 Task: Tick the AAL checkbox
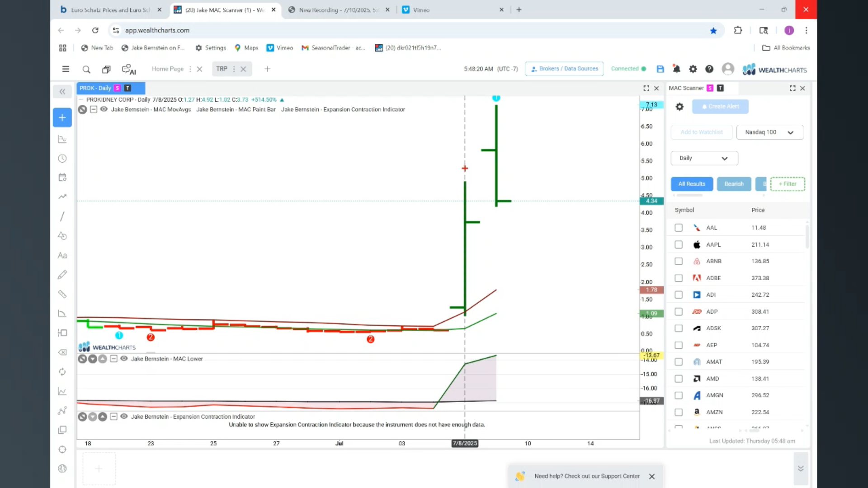(x=679, y=228)
